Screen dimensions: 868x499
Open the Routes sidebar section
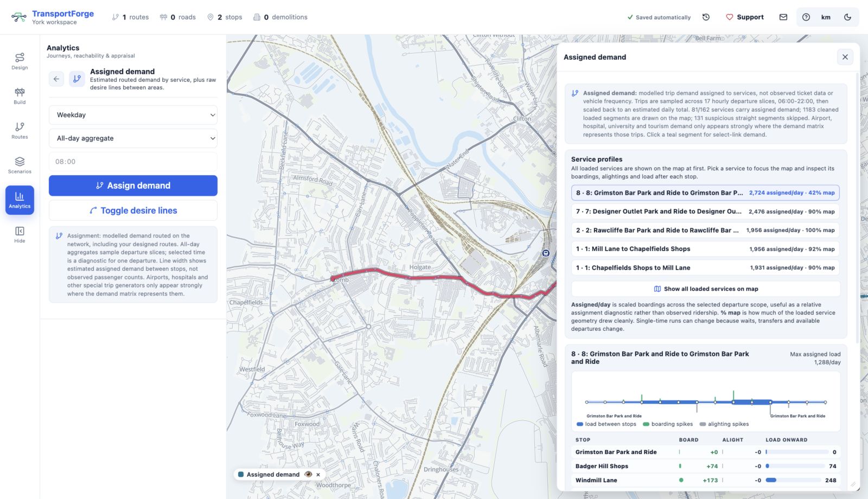20,131
